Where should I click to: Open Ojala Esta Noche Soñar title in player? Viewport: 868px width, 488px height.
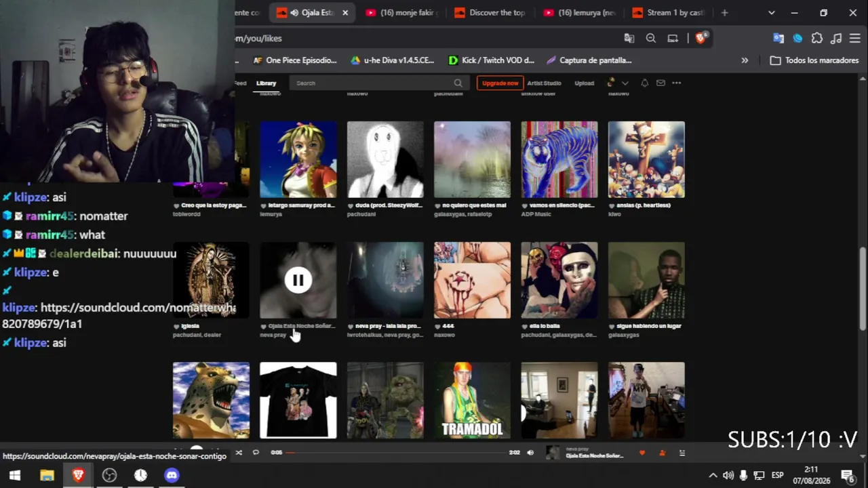click(594, 456)
